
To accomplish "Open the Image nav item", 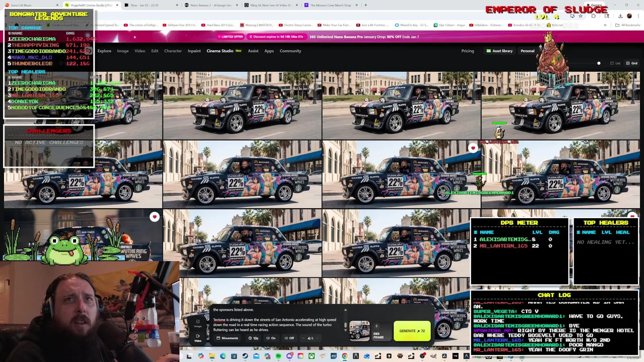I will click(123, 51).
